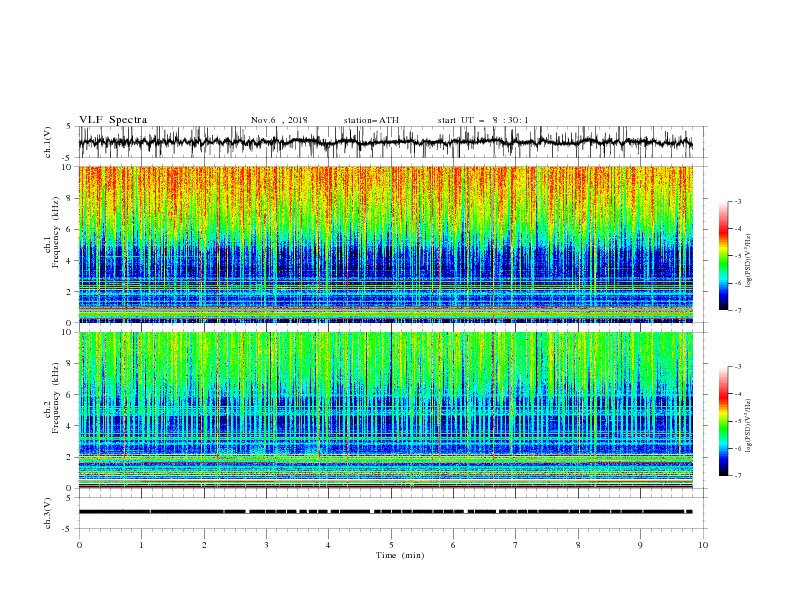Click the '-7' value on ch.2 color scale
792x612 pixels.
point(737,476)
